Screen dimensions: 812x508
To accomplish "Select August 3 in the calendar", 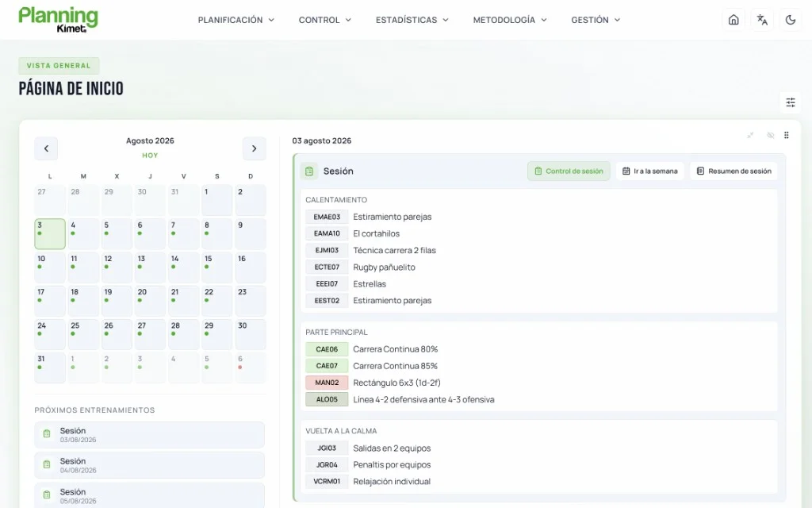I will (x=50, y=234).
